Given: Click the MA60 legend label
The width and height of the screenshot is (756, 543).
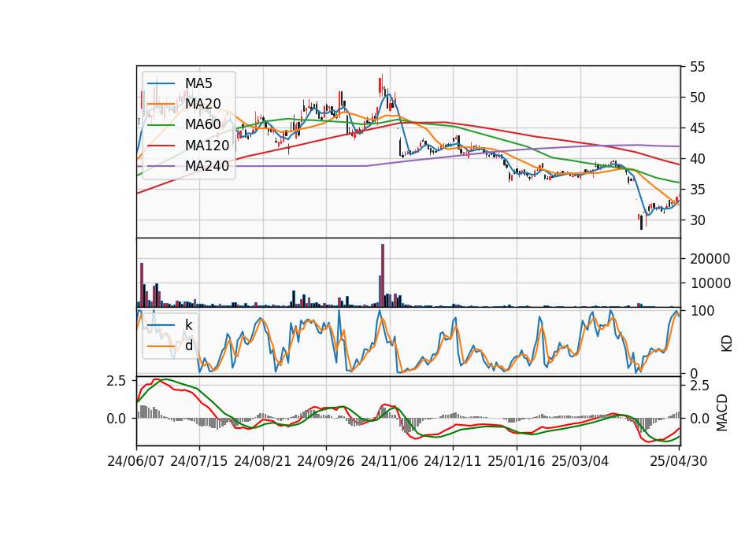Looking at the screenshot, I should click(x=202, y=124).
